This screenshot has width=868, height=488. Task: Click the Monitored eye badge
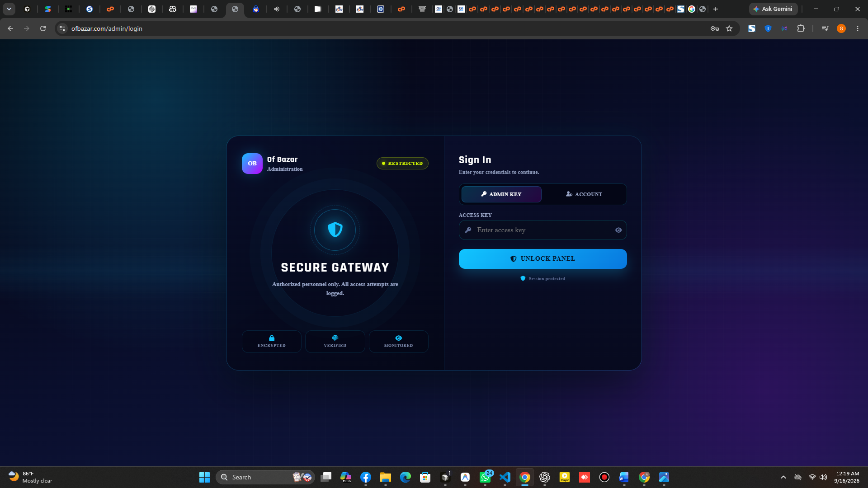(398, 342)
